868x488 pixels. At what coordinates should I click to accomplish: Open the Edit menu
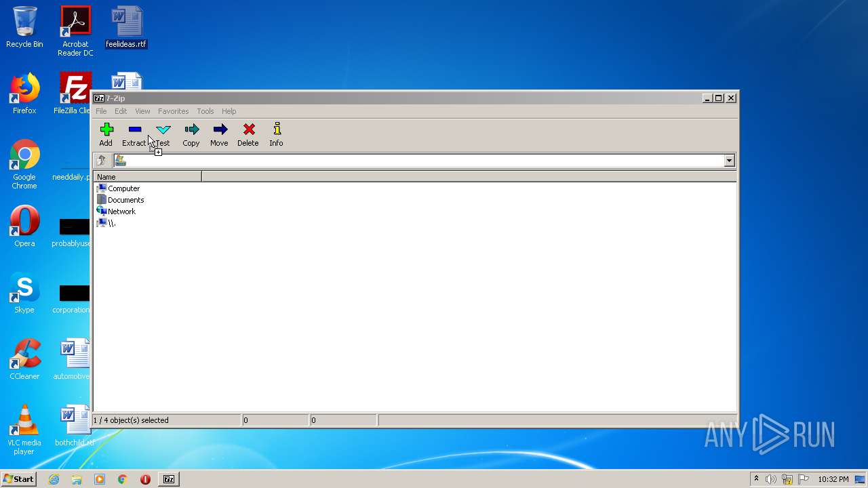[x=121, y=111]
